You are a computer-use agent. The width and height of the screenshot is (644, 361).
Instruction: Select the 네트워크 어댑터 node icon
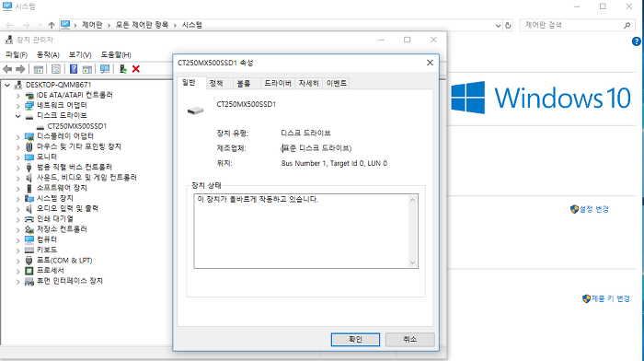tap(29, 106)
